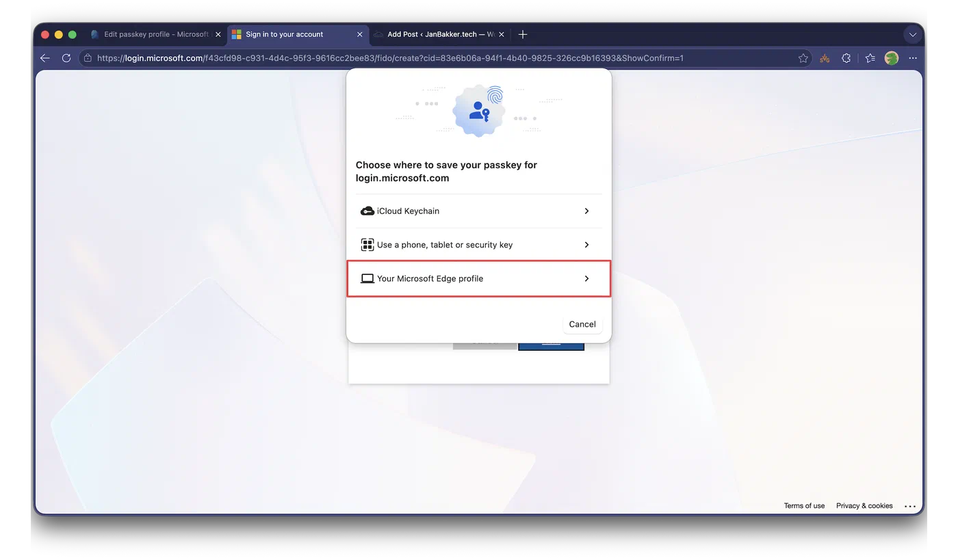Expand iCloud Keychain chevron

pos(586,211)
